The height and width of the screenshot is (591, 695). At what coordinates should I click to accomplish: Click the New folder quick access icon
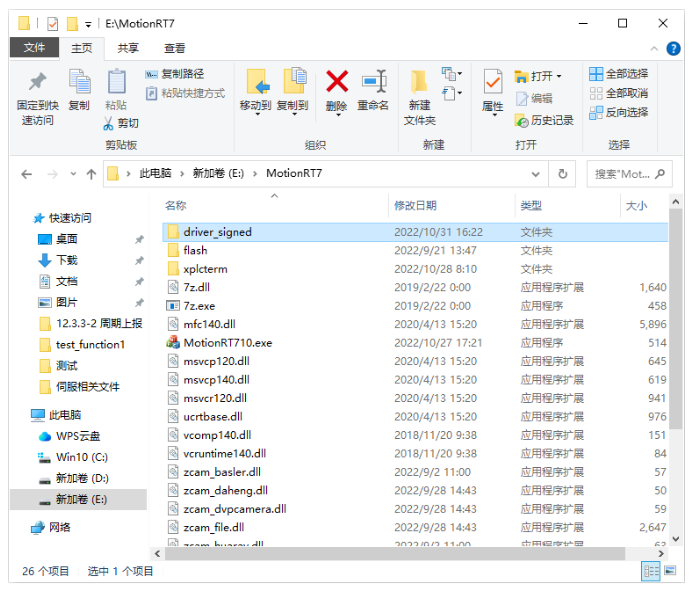click(72, 23)
